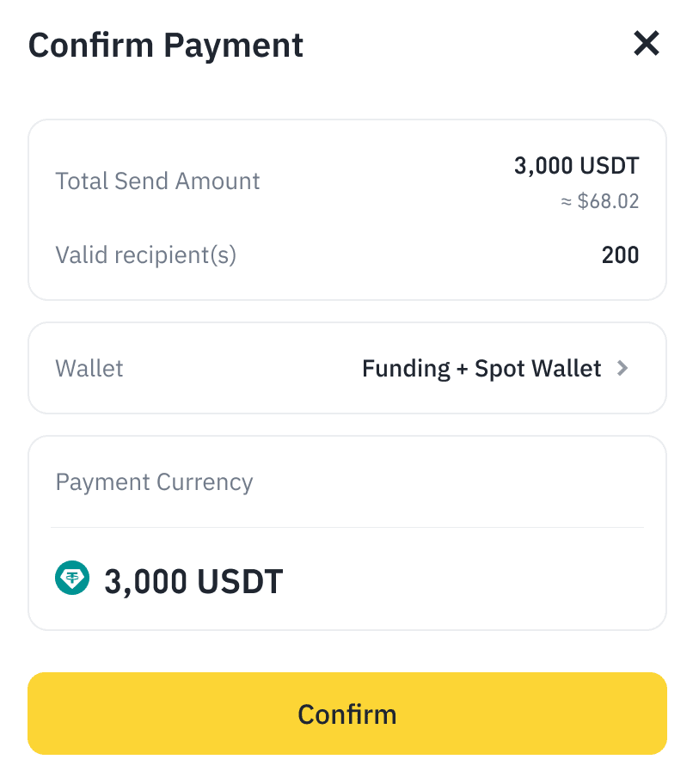The height and width of the screenshot is (784, 699).
Task: Click the ≈ $68.02 converted value
Action: 599,202
